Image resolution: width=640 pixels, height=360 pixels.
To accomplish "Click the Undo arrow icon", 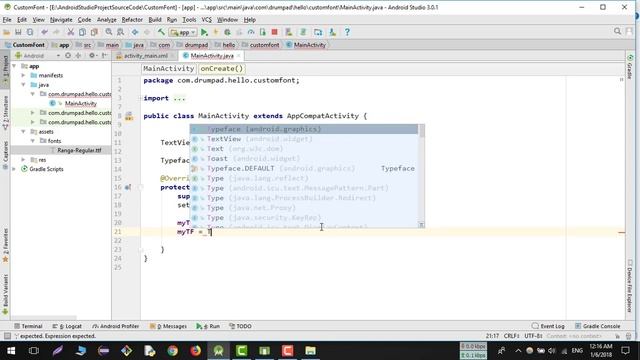I will coord(44,32).
